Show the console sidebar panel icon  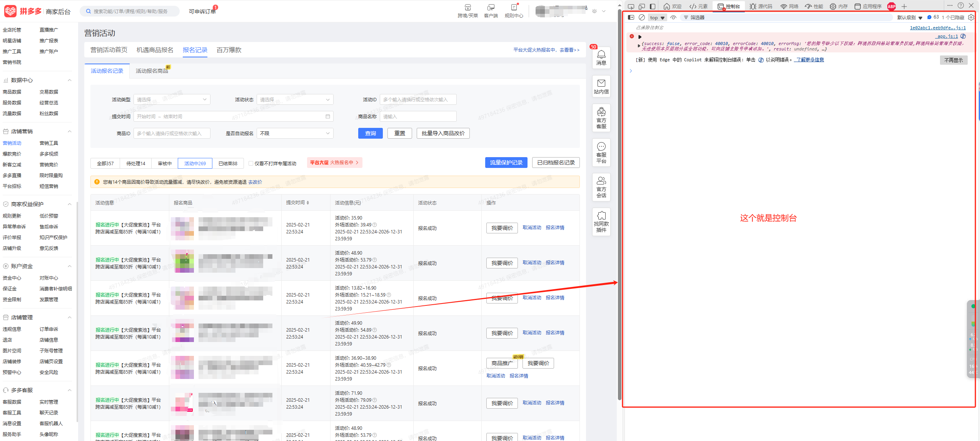(631, 17)
